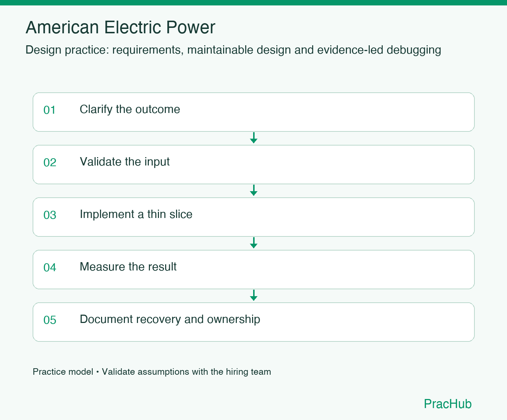Open the 'Clarify the outcome' step card
507x420 pixels.
coord(253,112)
